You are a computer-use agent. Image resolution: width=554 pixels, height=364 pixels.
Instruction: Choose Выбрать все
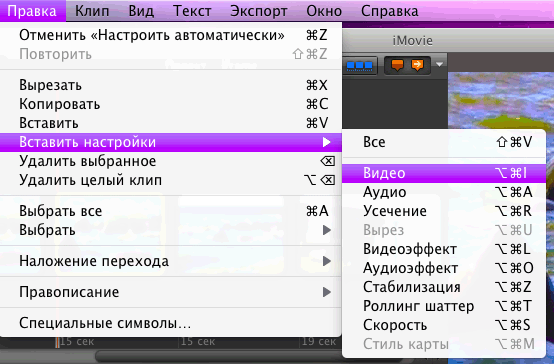tap(171, 211)
